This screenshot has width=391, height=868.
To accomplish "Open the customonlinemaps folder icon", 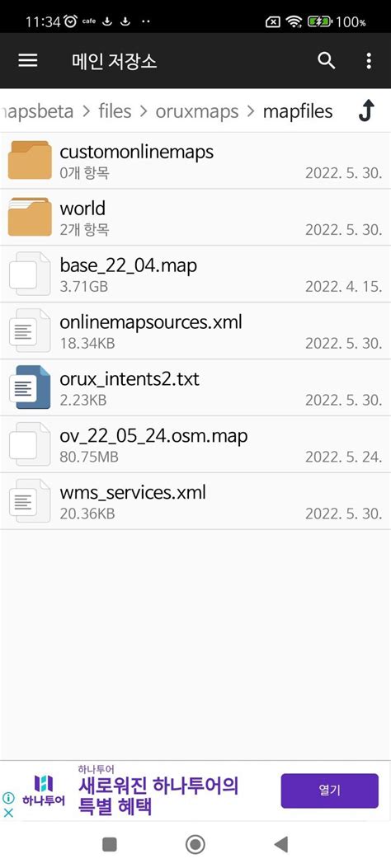I will click(x=30, y=160).
